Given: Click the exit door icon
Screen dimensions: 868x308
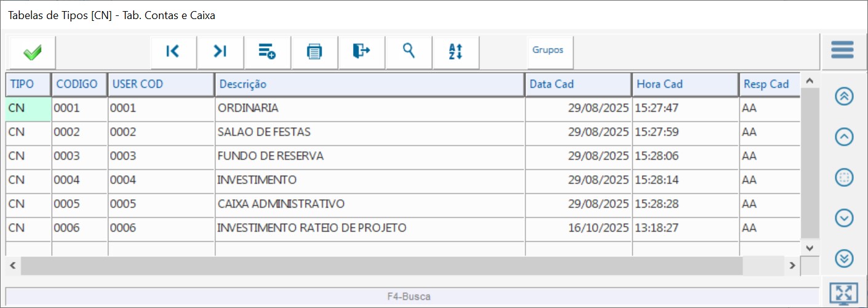Looking at the screenshot, I should [361, 52].
